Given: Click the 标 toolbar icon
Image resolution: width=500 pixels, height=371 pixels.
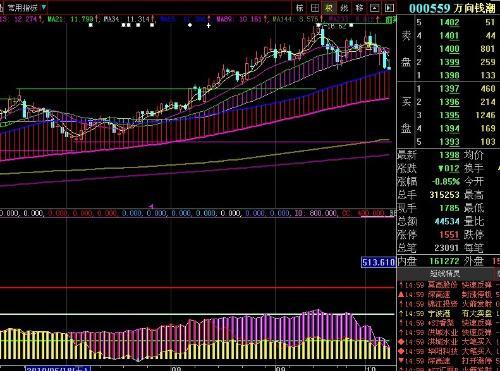Looking at the screenshot, I should point(300,8).
